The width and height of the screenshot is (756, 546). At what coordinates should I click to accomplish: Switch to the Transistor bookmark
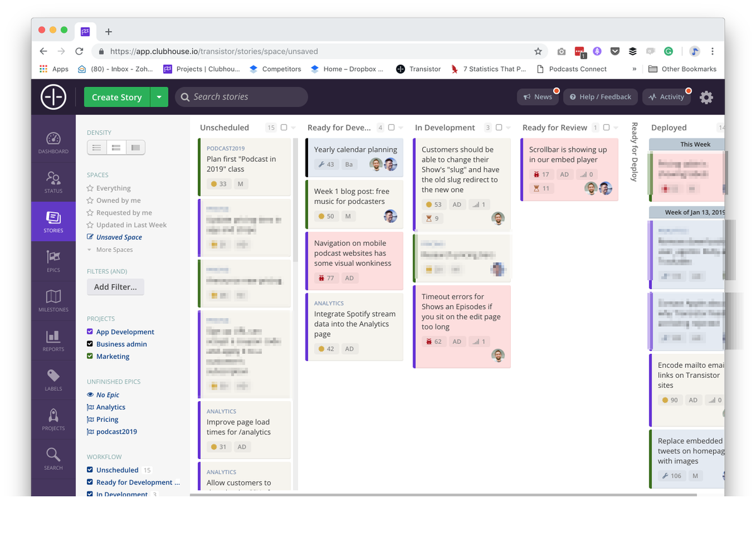pos(418,69)
